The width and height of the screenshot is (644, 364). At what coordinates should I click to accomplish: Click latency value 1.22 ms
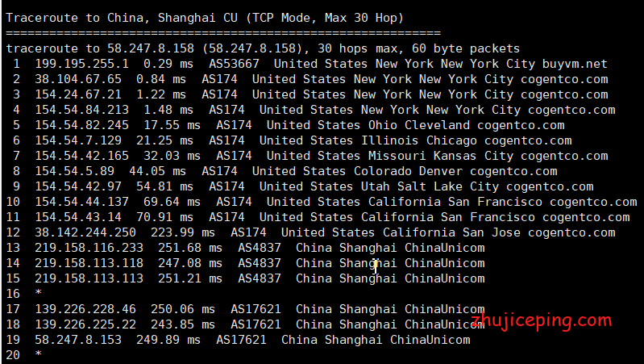click(x=161, y=94)
